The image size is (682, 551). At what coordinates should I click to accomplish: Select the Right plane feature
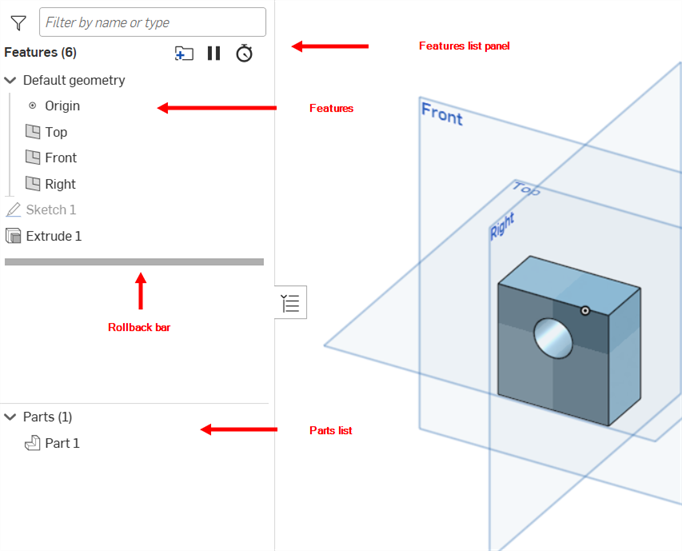coord(60,184)
